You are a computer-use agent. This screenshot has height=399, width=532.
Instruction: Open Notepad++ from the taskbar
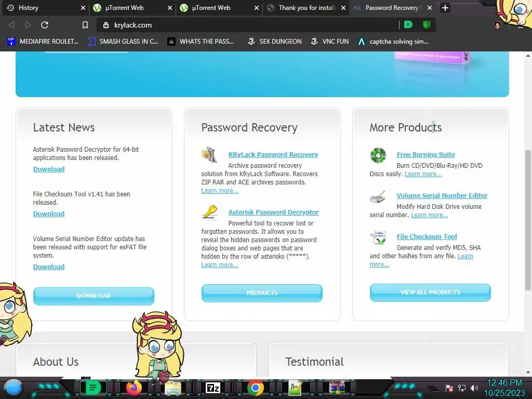pyautogui.click(x=296, y=388)
